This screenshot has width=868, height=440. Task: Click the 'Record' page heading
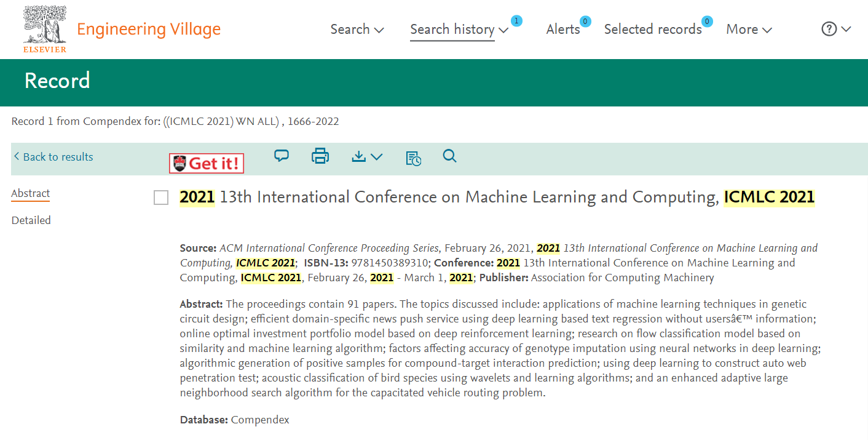(57, 81)
